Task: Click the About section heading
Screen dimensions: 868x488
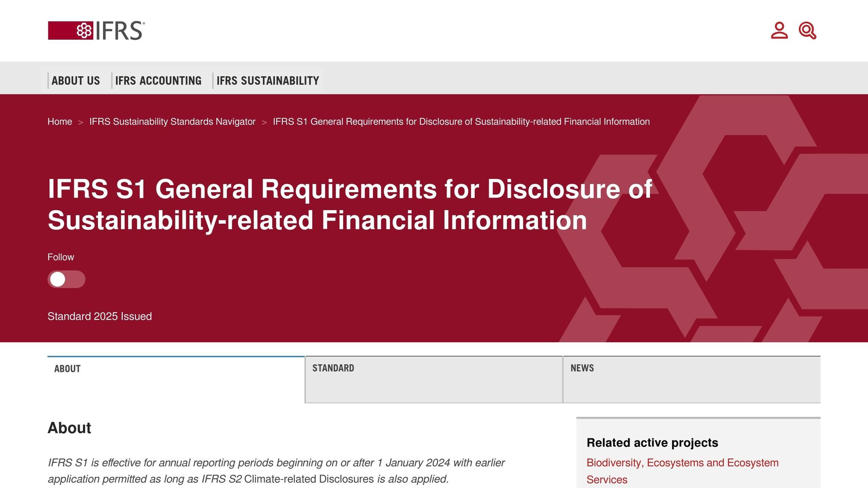Action: [x=70, y=428]
